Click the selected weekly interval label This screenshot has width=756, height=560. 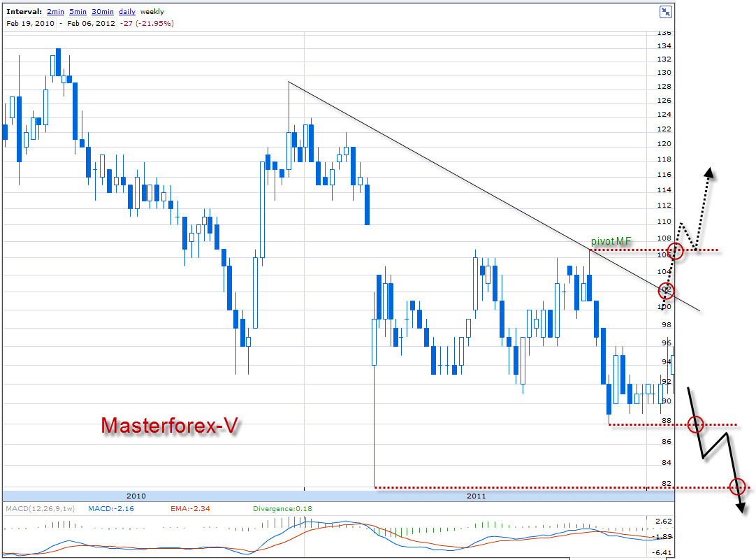tap(152, 12)
